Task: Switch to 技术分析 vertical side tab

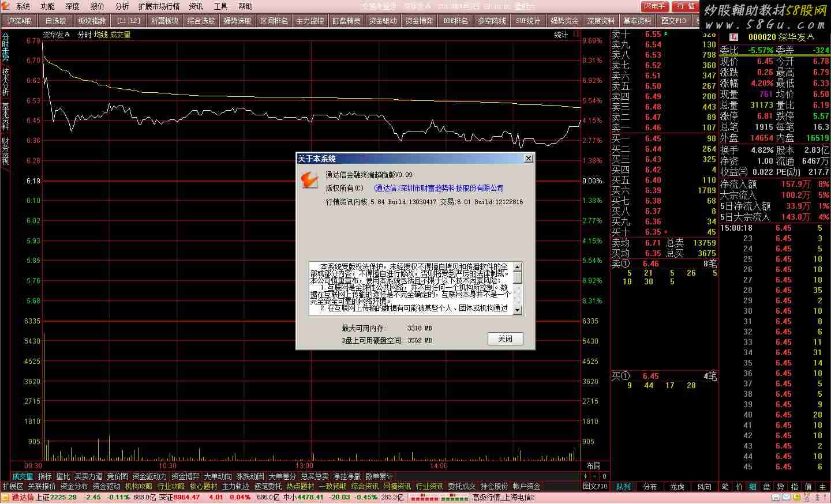Action: (x=5, y=82)
